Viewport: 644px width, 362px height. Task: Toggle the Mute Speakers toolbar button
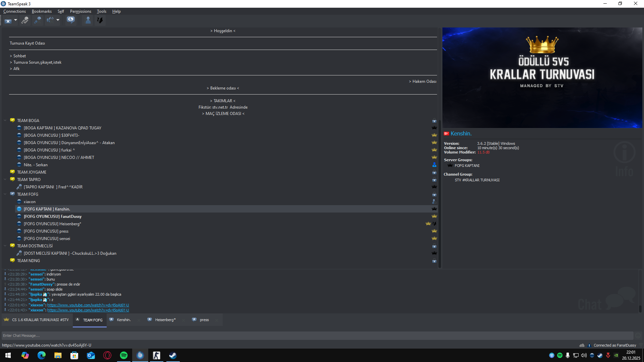(50, 20)
